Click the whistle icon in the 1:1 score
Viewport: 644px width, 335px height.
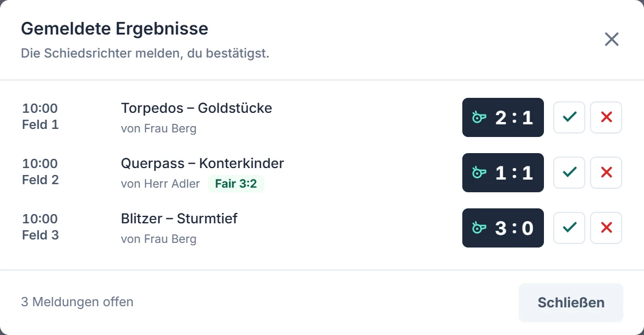point(479,173)
